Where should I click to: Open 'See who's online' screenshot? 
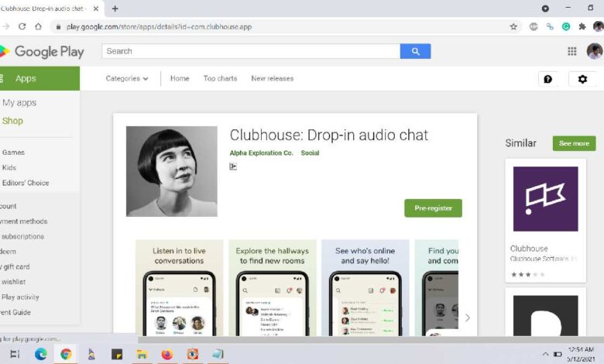coord(365,288)
